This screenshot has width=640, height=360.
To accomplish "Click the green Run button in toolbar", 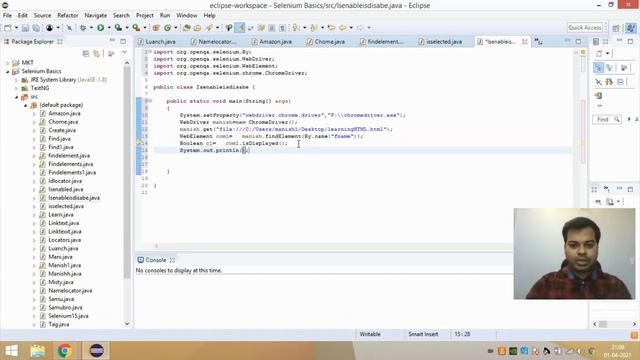I will pos(100,28).
